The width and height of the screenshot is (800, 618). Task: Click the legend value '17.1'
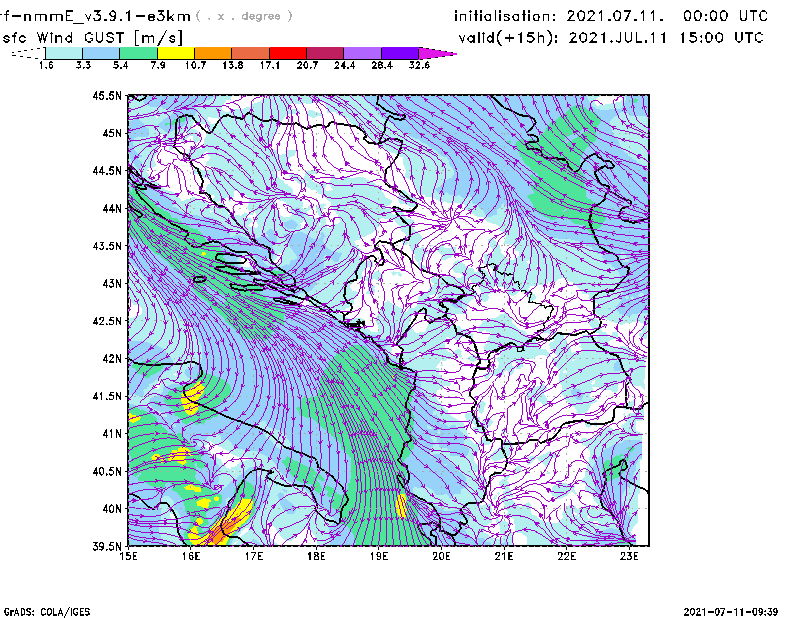(270, 65)
